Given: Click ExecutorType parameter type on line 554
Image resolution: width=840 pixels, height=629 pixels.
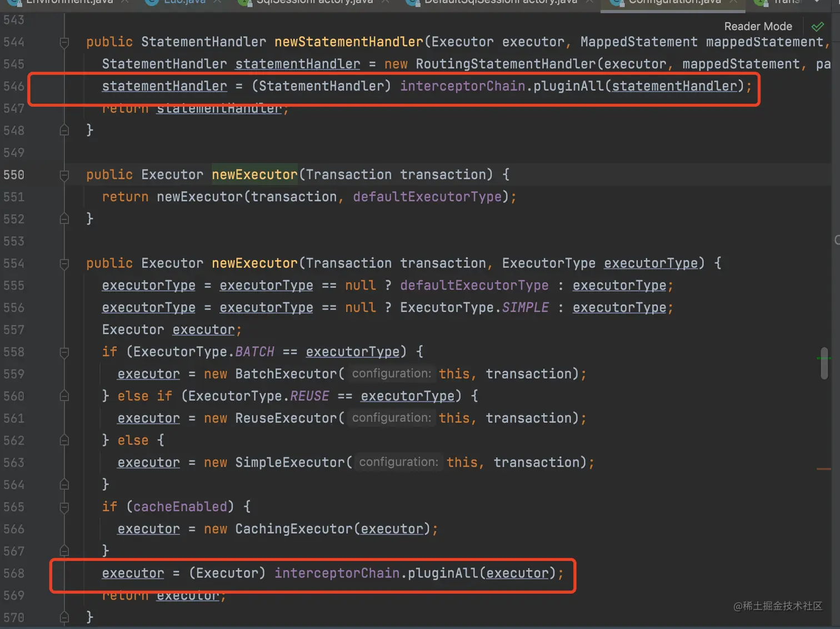Looking at the screenshot, I should point(549,263).
